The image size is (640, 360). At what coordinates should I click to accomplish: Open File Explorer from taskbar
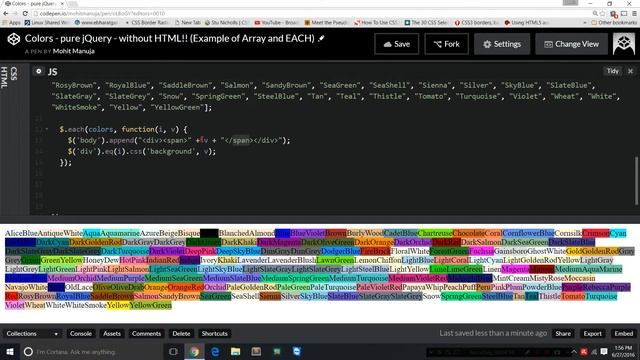click(236, 351)
